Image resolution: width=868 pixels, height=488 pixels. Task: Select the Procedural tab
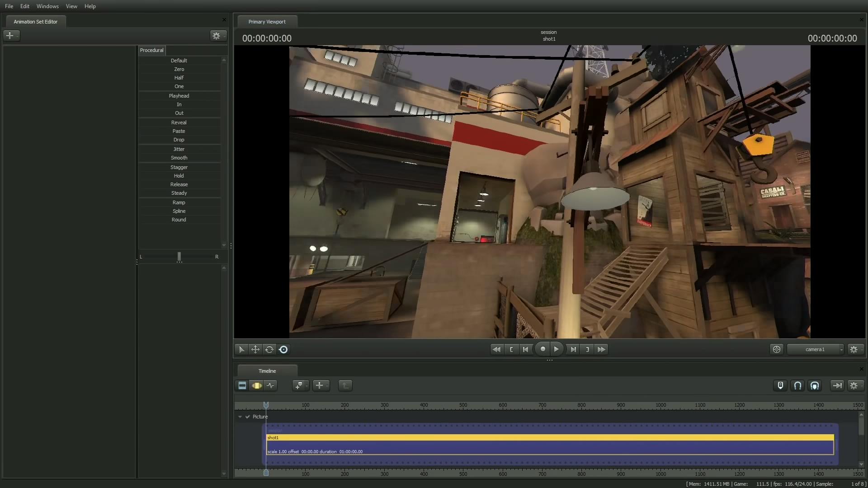151,50
